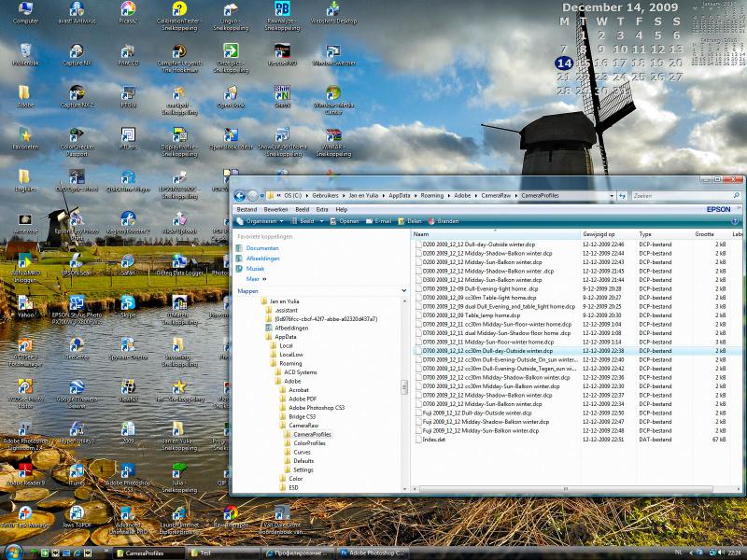Open the Help menu in Explorer
Image resolution: width=747 pixels, height=560 pixels.
[342, 209]
